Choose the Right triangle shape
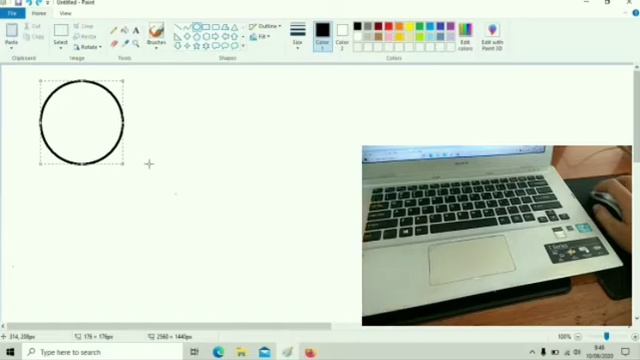Viewport: 640px width, 360px height. point(178,37)
